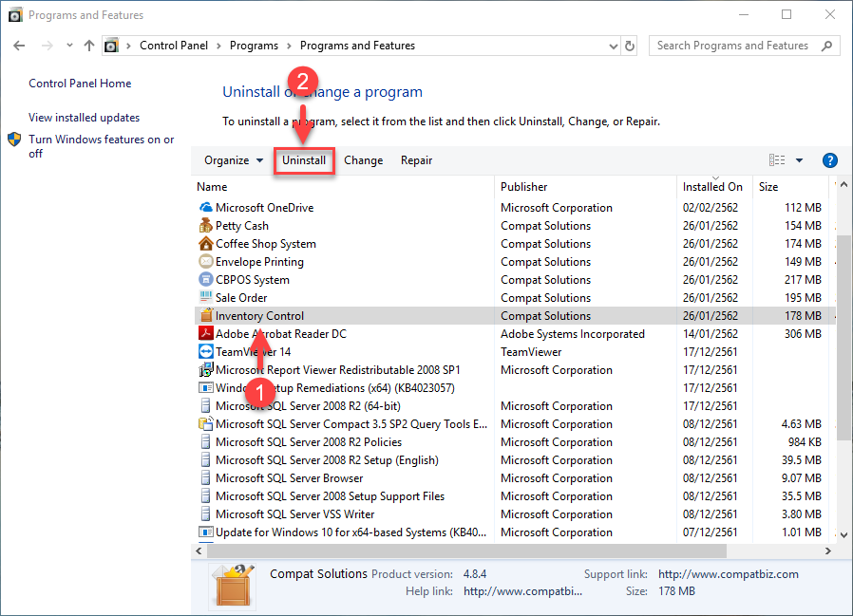Select Programs in the breadcrumb
The image size is (853, 616).
(x=254, y=46)
